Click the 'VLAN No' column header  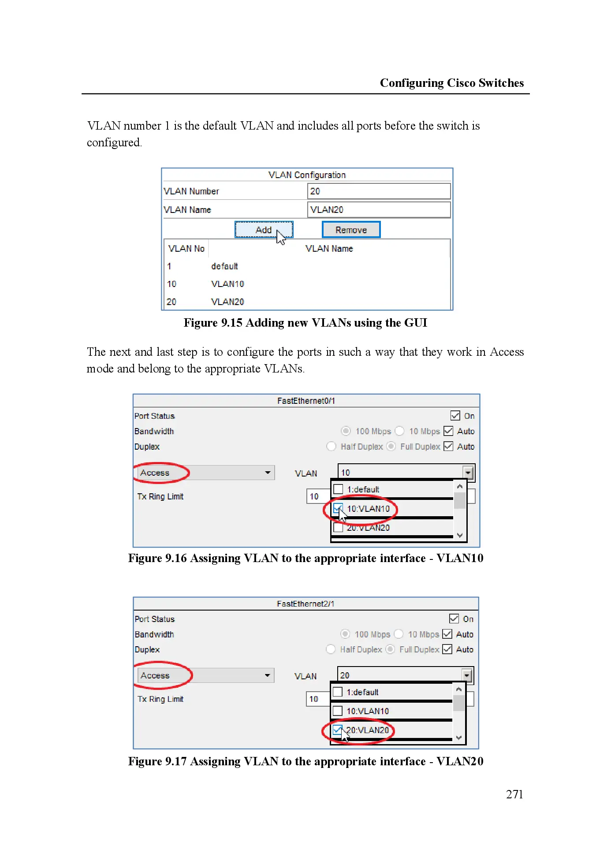point(186,249)
